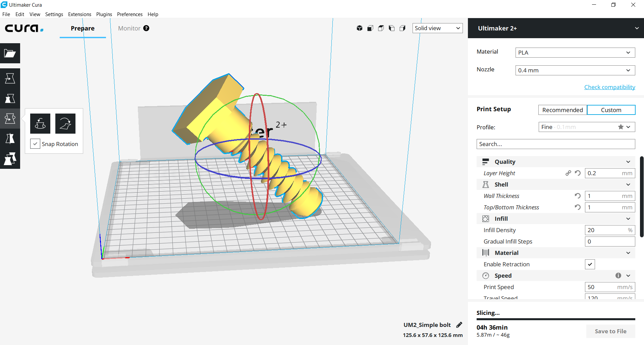
Task: Collapse the Quality settings section
Action: (556, 162)
